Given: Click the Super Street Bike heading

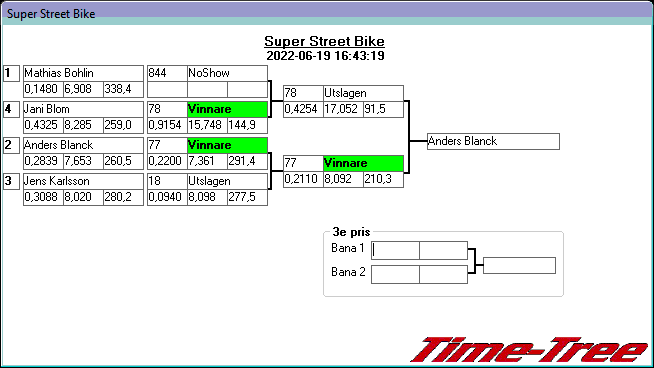Looking at the screenshot, I should point(324,41).
